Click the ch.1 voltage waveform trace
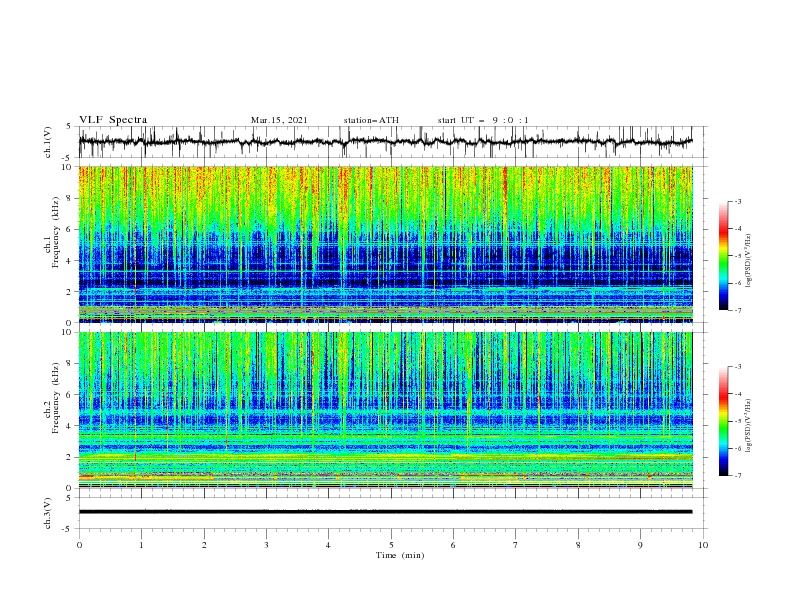Viewport: 792px width, 612px height. [385, 142]
